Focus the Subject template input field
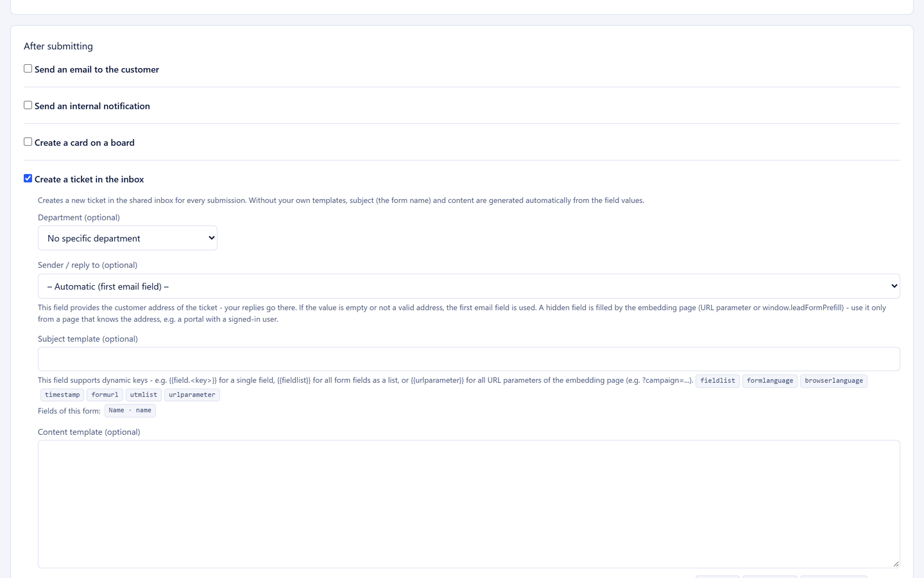Image resolution: width=924 pixels, height=578 pixels. click(469, 359)
